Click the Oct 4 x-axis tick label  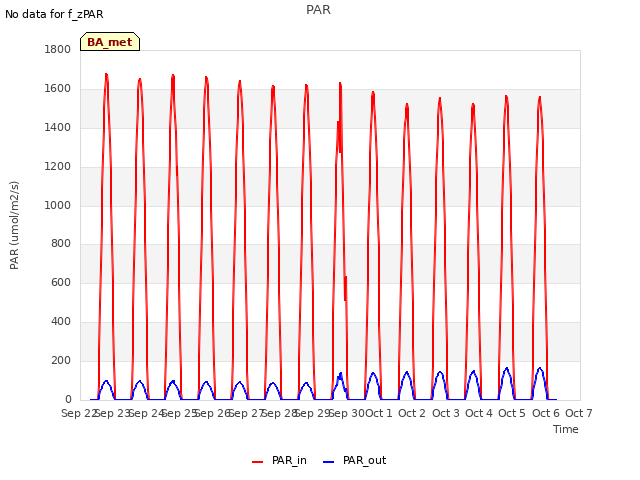(x=479, y=413)
